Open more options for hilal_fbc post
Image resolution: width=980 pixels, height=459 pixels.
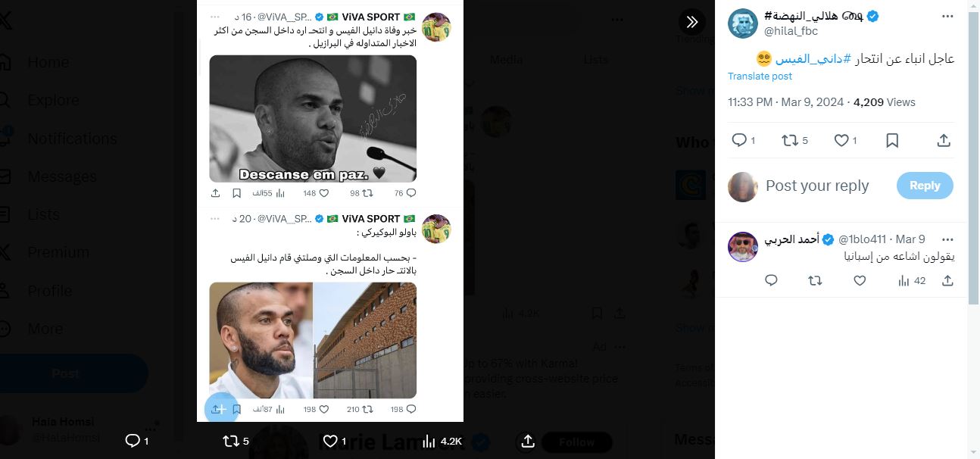tap(947, 16)
